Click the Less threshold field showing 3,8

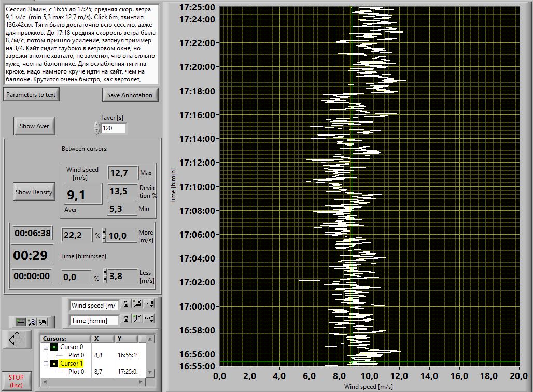tap(122, 276)
